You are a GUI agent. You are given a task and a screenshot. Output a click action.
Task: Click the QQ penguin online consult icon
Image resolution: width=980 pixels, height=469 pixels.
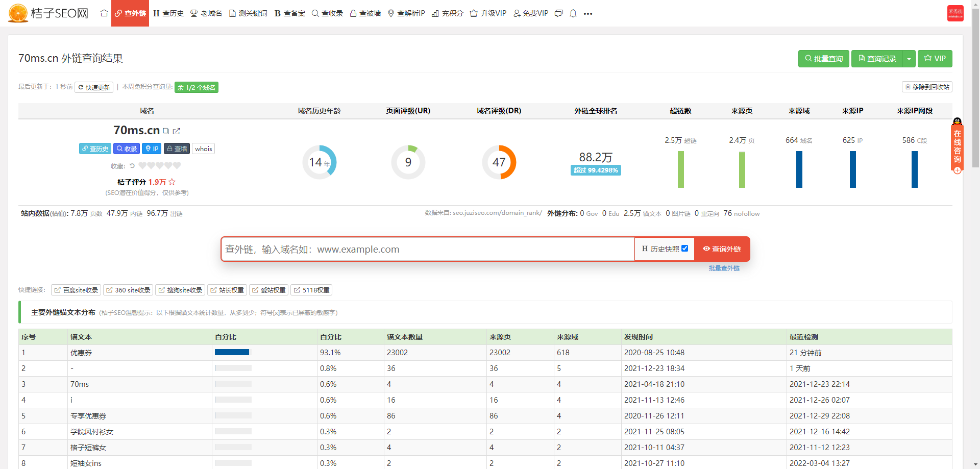point(958,121)
